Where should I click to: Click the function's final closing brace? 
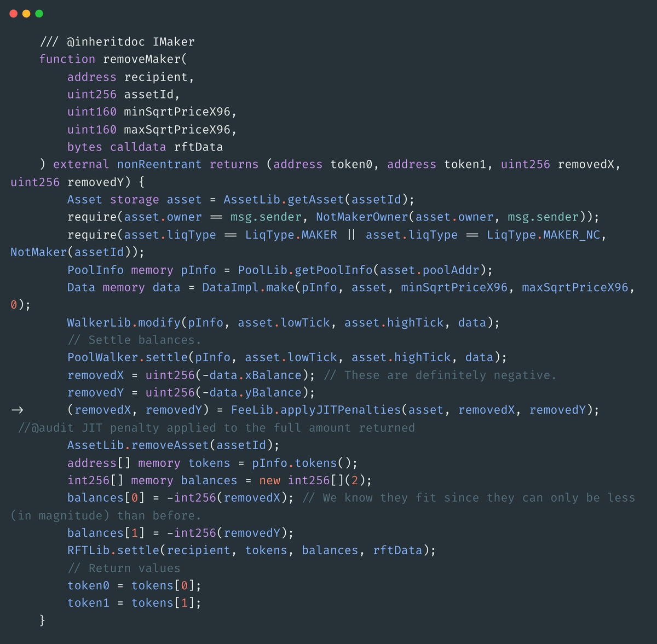coord(42,621)
